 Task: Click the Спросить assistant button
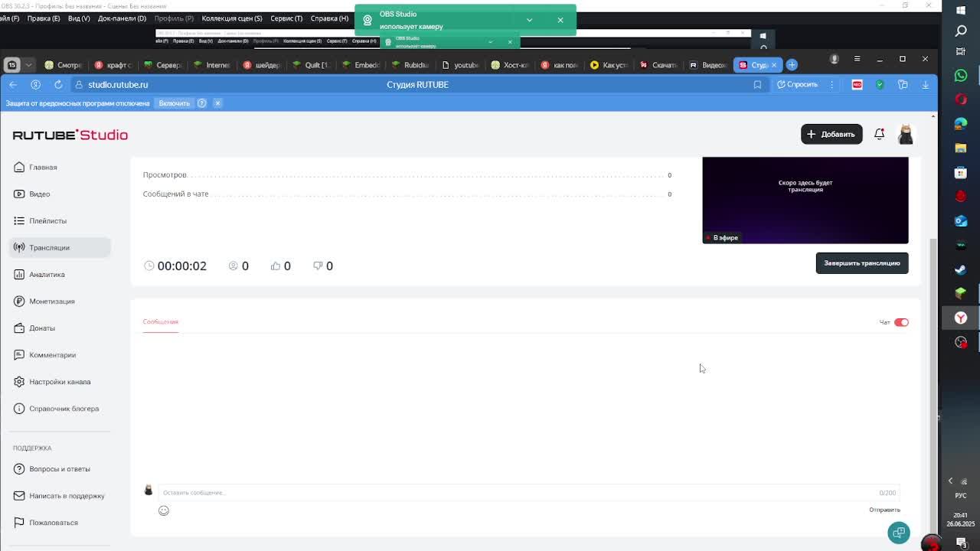[x=797, y=84]
